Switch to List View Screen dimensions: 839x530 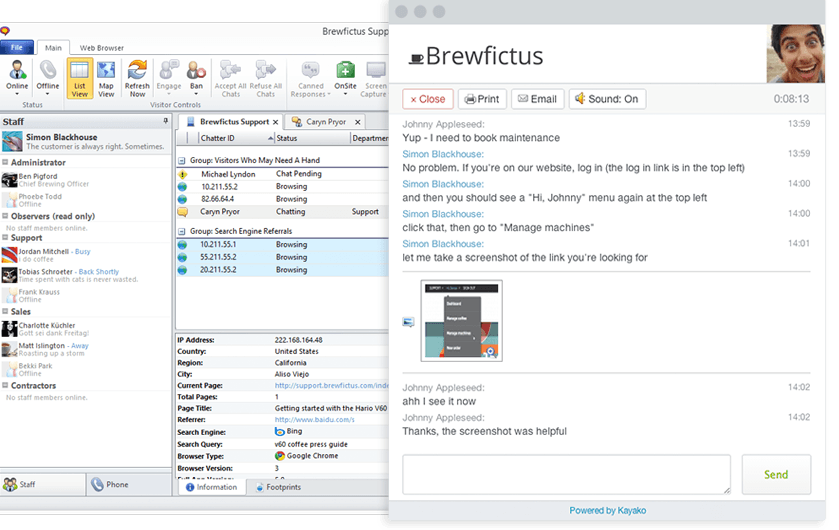(80, 78)
